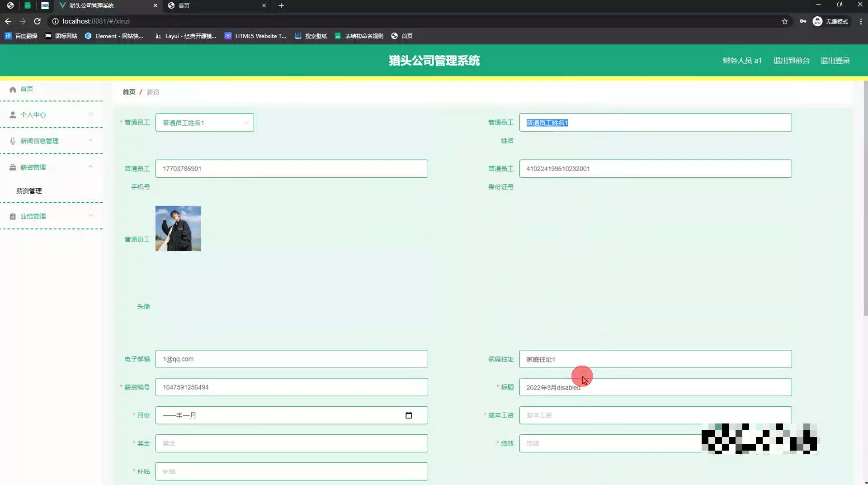The width and height of the screenshot is (868, 485).
Task: Click 退出登录 in the header
Action: coord(835,61)
